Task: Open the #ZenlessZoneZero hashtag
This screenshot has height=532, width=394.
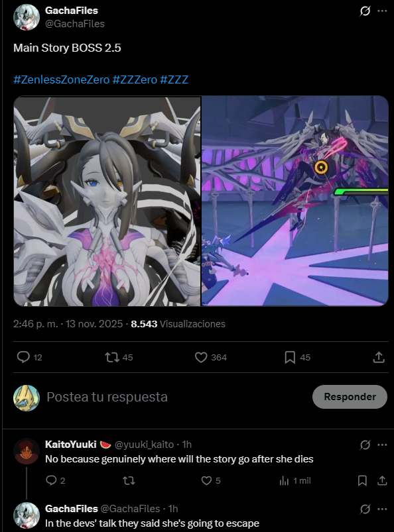Action: (x=62, y=80)
